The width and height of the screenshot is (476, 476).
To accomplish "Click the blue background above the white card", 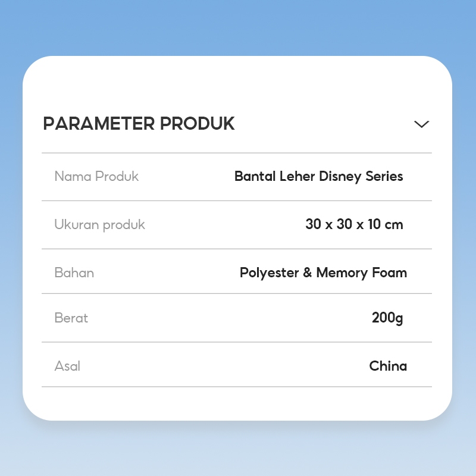I will click(238, 27).
